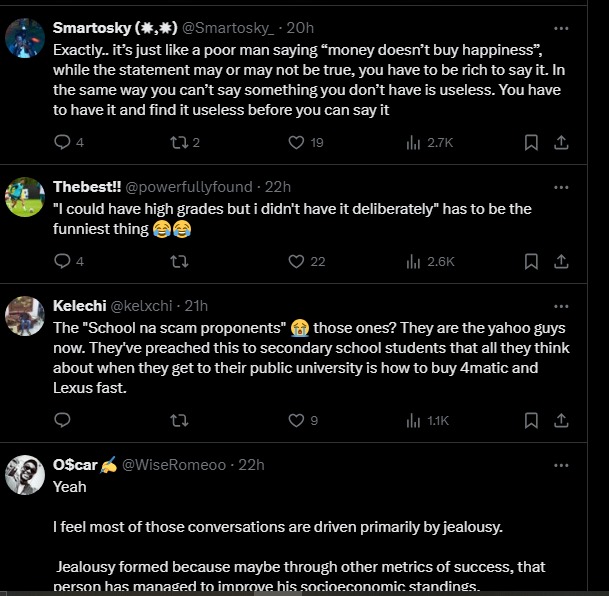
Task: Reply to Thebest!! tweet
Action: (62, 262)
